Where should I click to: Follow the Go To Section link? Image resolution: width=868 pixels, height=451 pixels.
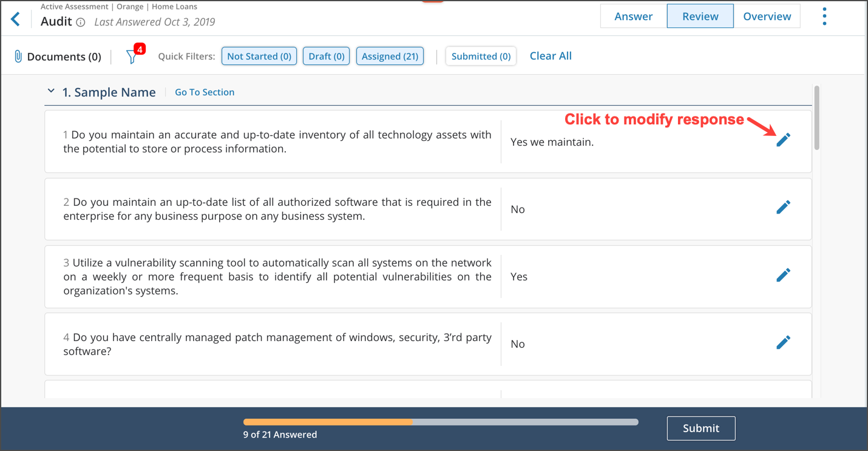pos(205,92)
